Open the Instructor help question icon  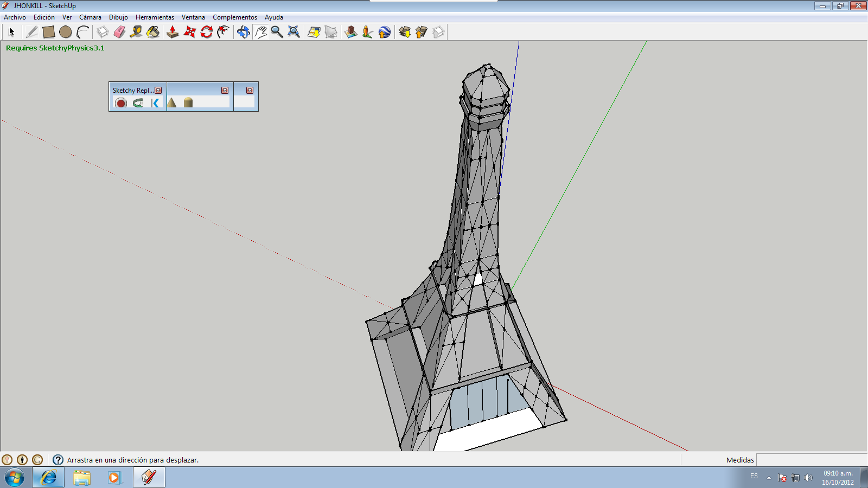click(58, 460)
